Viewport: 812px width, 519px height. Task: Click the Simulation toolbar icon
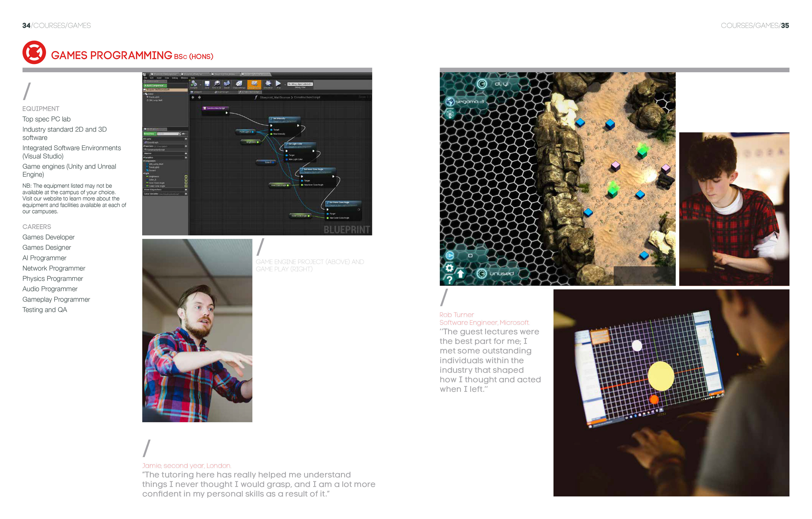(x=268, y=84)
